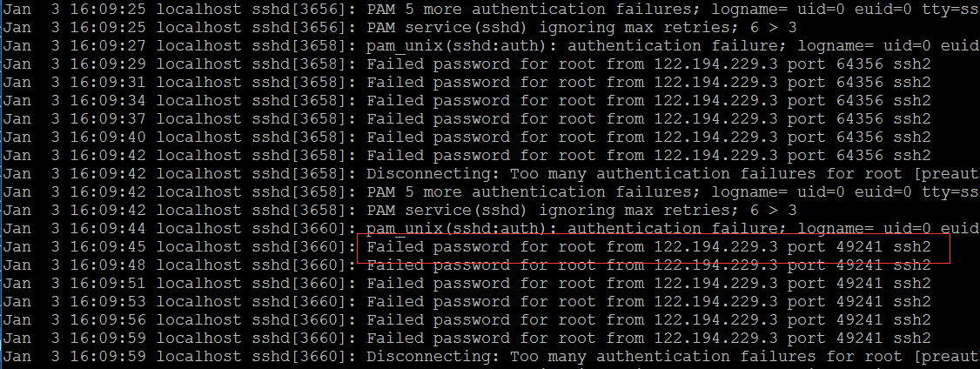Select the first sshd[3656] PAM 5 more failures line
980x369 pixels.
coord(491,10)
